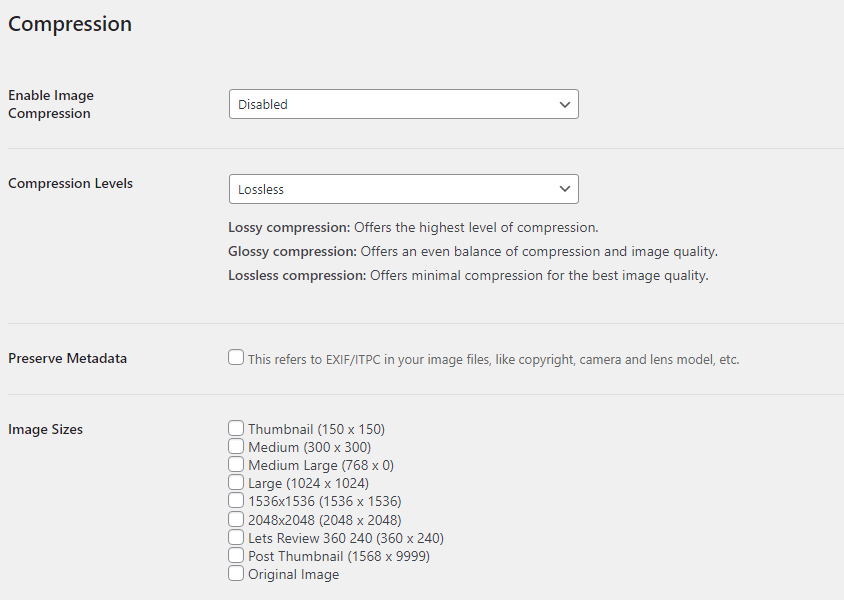844x600 pixels.
Task: Check the Thumbnail (150 x 150) box
Action: click(236, 429)
